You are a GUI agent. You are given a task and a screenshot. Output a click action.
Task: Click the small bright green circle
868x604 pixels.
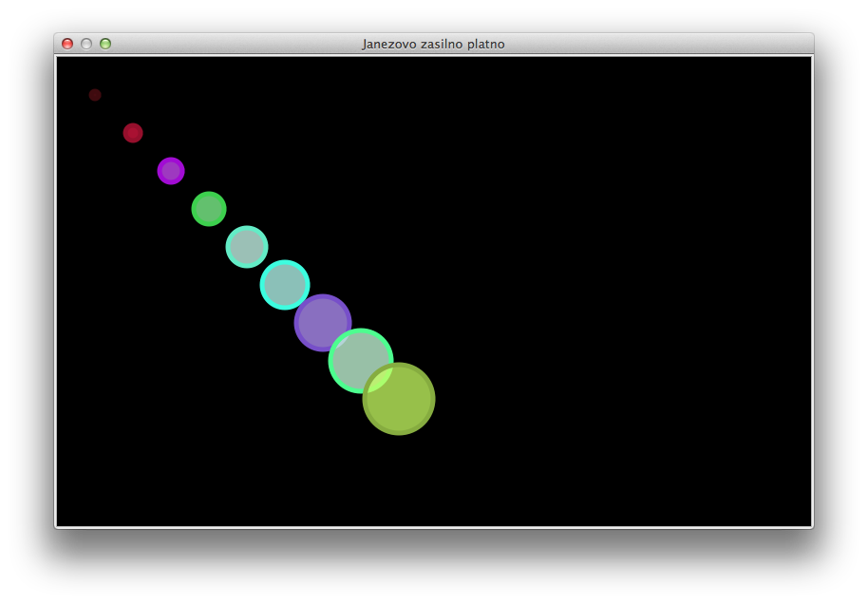tap(209, 209)
